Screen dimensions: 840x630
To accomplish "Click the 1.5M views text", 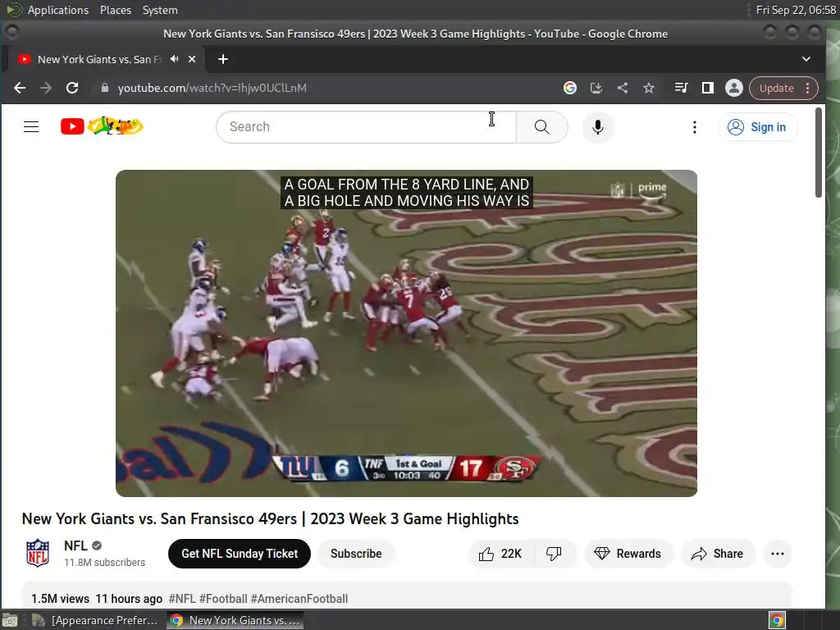I will pyautogui.click(x=60, y=598).
